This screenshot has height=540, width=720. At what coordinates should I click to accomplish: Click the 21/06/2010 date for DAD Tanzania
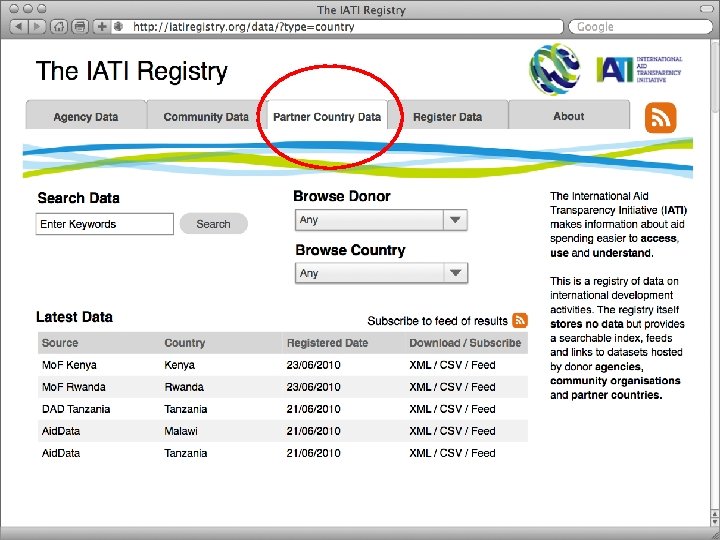[314, 409]
